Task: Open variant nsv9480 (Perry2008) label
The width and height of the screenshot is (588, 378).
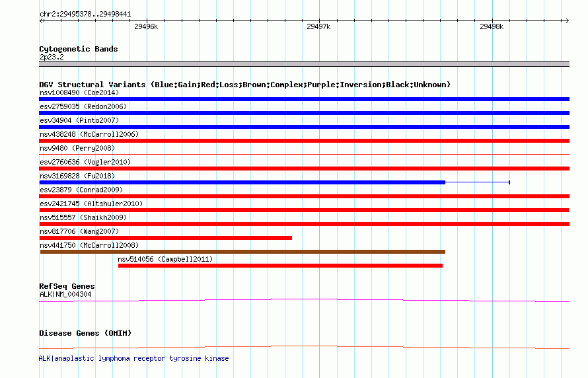Action: click(x=77, y=148)
